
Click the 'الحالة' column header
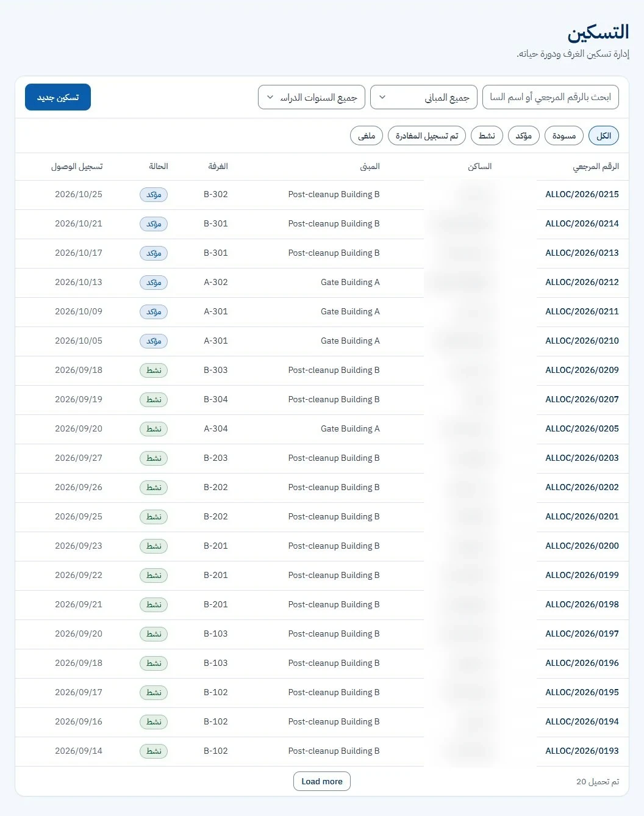159,166
